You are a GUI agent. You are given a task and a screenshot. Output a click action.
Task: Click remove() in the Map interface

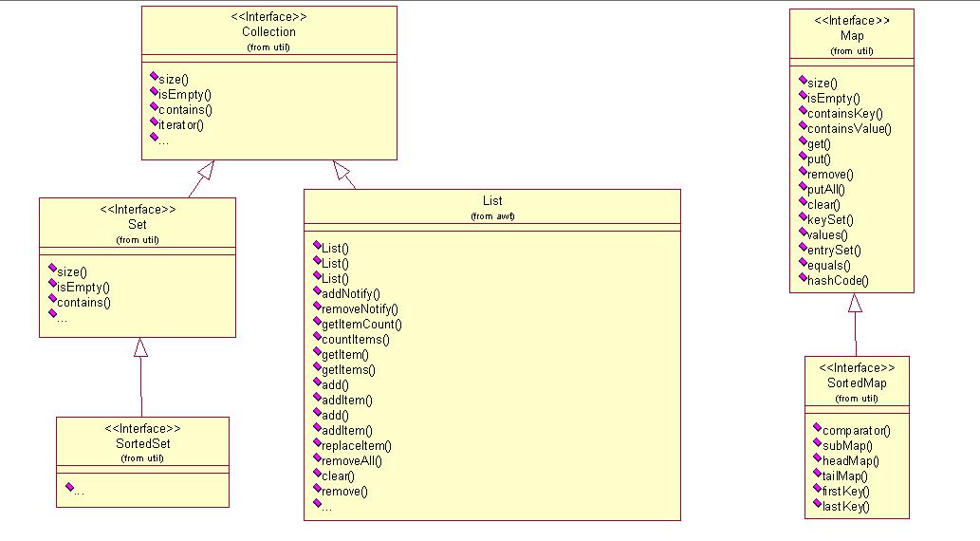tap(830, 175)
